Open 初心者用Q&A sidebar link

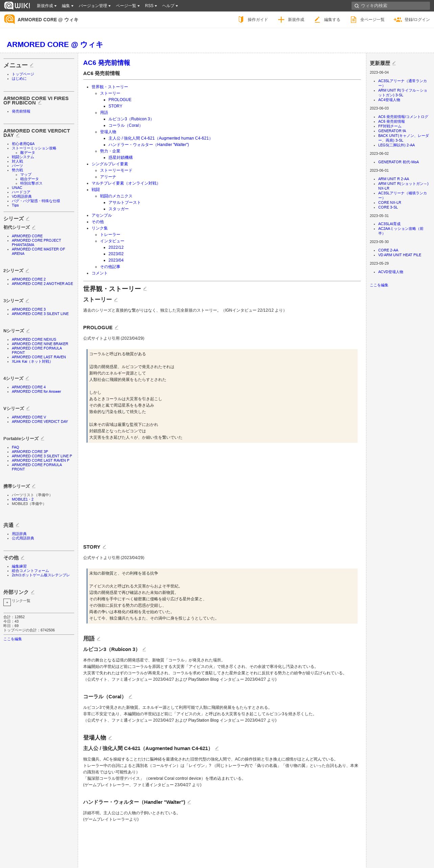click(23, 144)
